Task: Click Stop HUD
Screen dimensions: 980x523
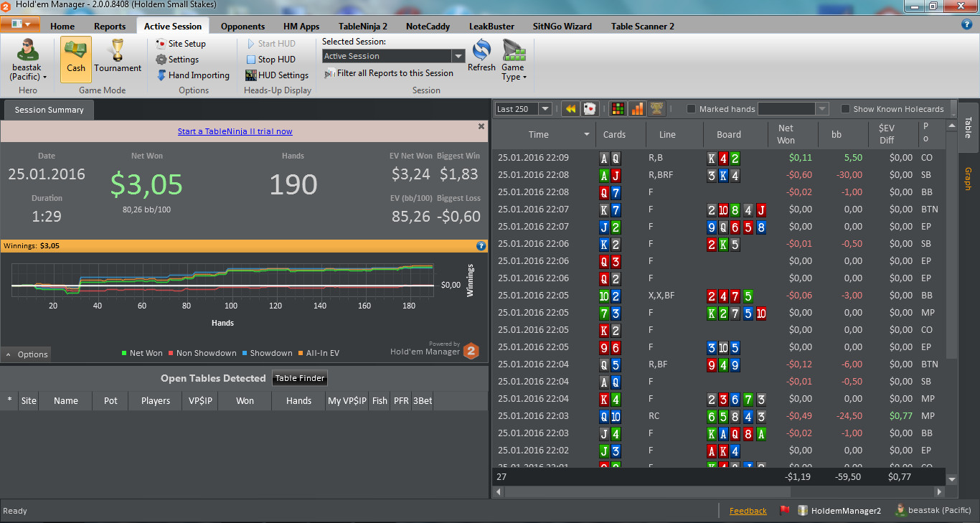Action: coord(270,60)
